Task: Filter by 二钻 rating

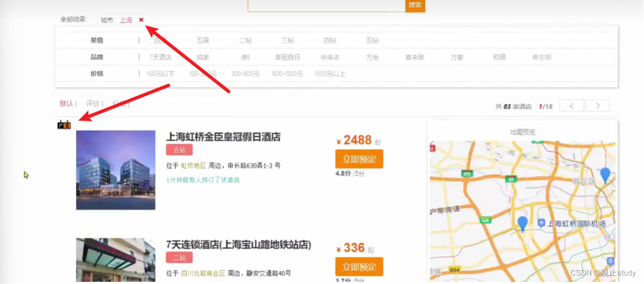Action: pyautogui.click(x=245, y=40)
